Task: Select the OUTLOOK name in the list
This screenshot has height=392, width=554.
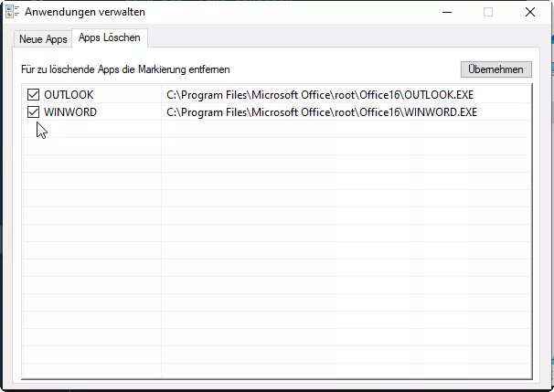Action: click(69, 94)
